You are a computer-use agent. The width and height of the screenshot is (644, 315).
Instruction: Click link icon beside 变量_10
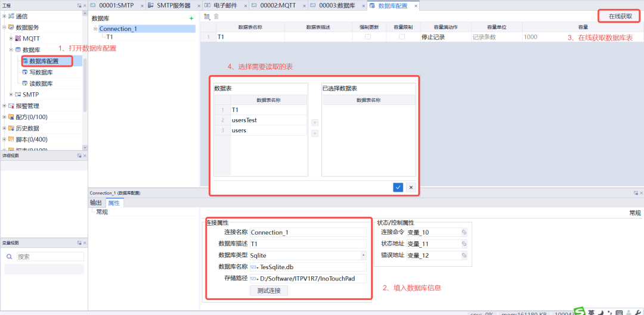pyautogui.click(x=464, y=232)
